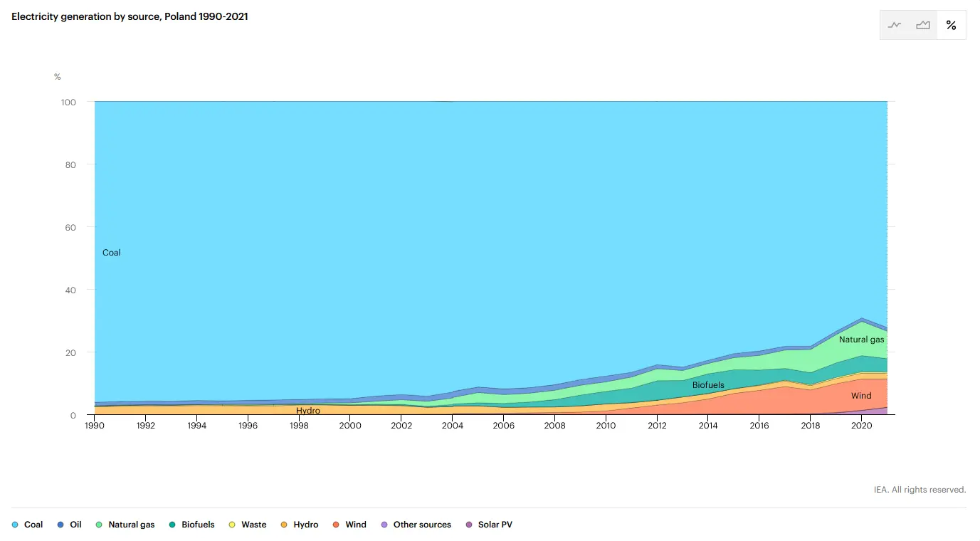
Task: Hide the Waste legend entry
Action: pyautogui.click(x=248, y=525)
